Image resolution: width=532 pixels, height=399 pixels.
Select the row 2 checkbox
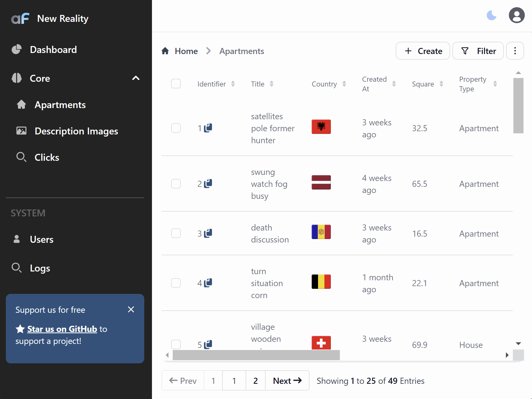click(176, 184)
